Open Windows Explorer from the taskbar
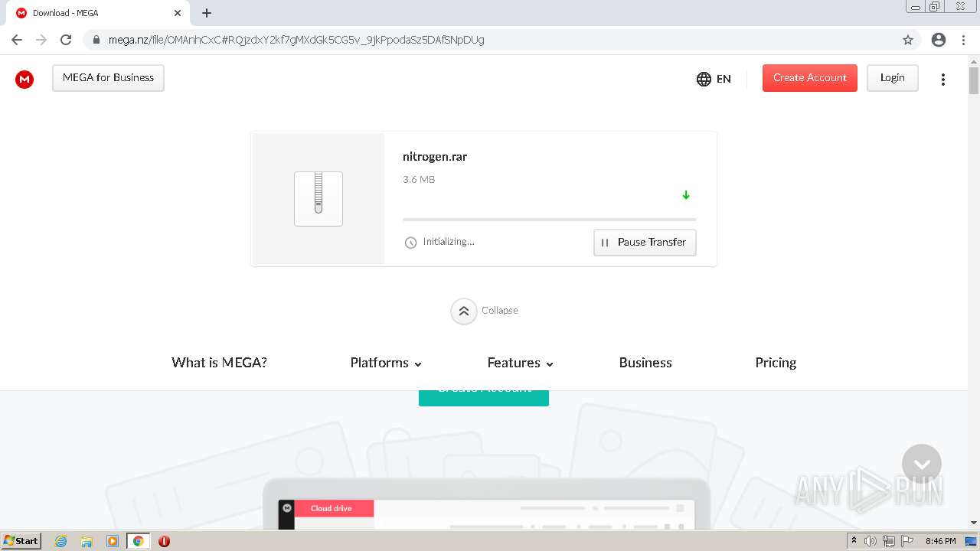The width and height of the screenshot is (980, 551). tap(87, 541)
